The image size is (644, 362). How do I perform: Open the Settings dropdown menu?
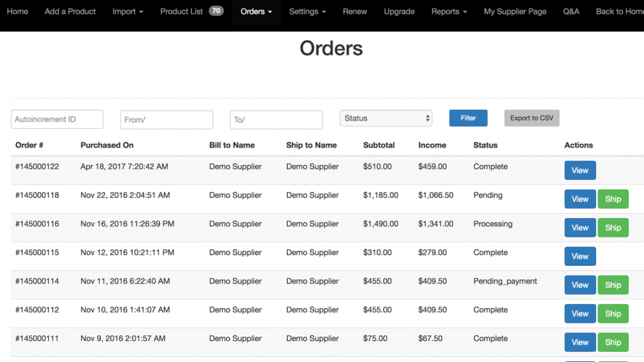point(308,11)
